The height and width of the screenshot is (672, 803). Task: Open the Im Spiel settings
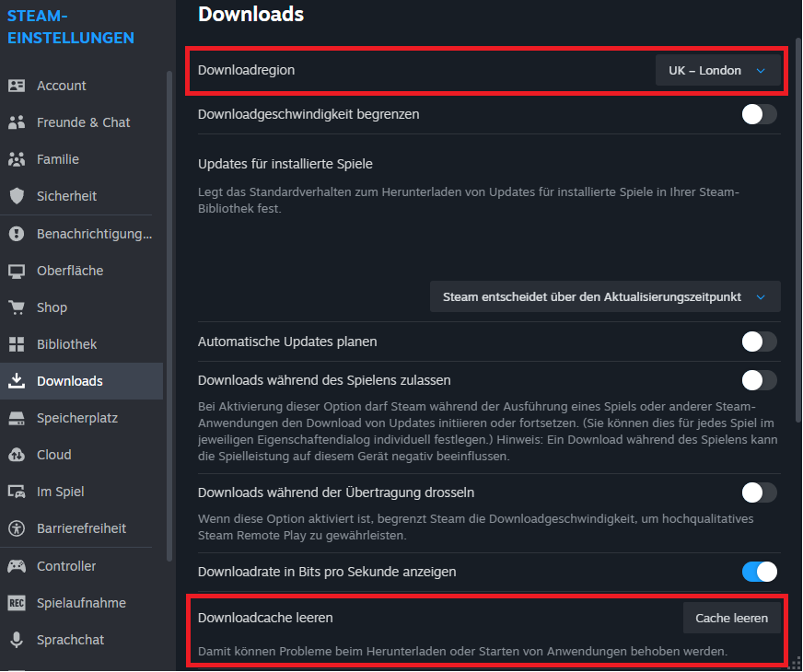(81, 492)
